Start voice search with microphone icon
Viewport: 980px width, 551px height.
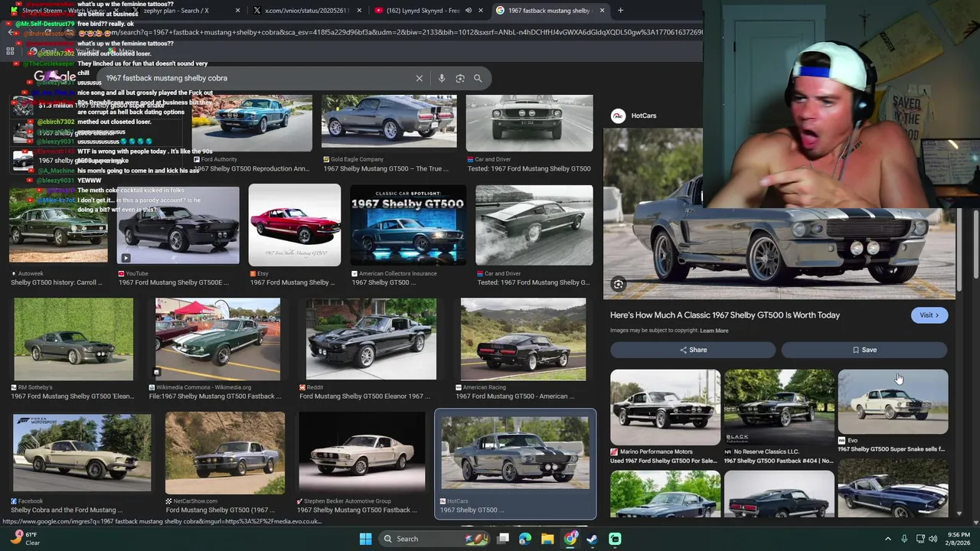pos(442,78)
